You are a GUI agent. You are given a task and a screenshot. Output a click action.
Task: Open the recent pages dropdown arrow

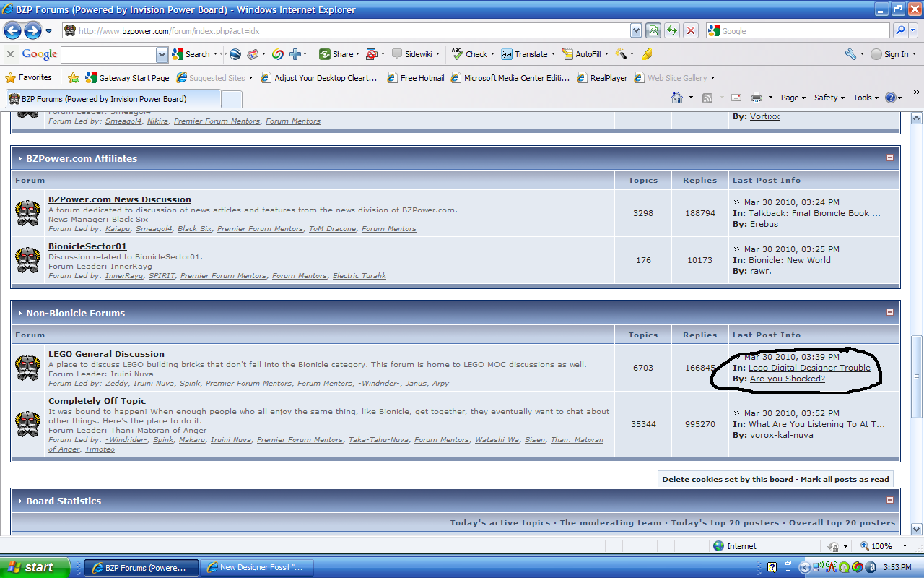48,31
